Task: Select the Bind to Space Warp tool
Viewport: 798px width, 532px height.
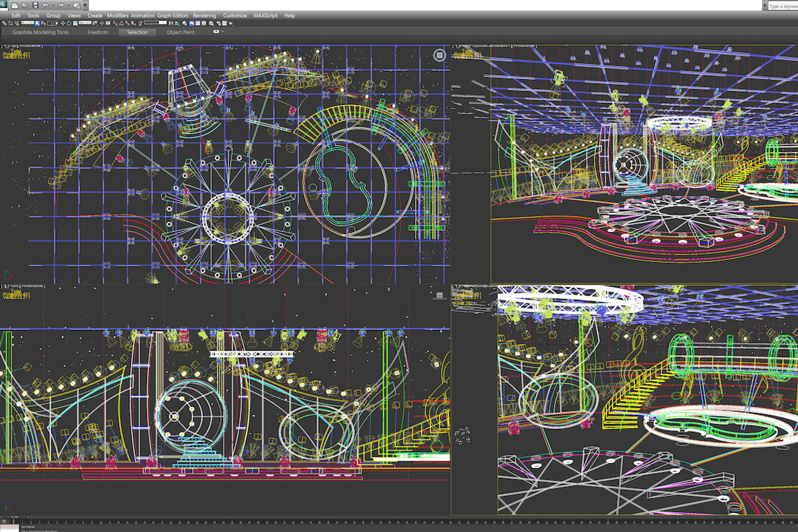Action: [x=17, y=23]
